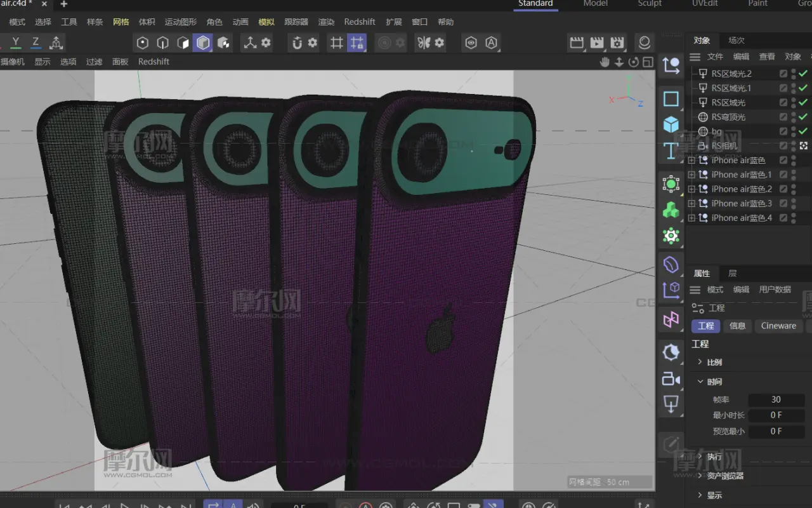
Task: Switch to the 场次 tab
Action: [x=737, y=40]
